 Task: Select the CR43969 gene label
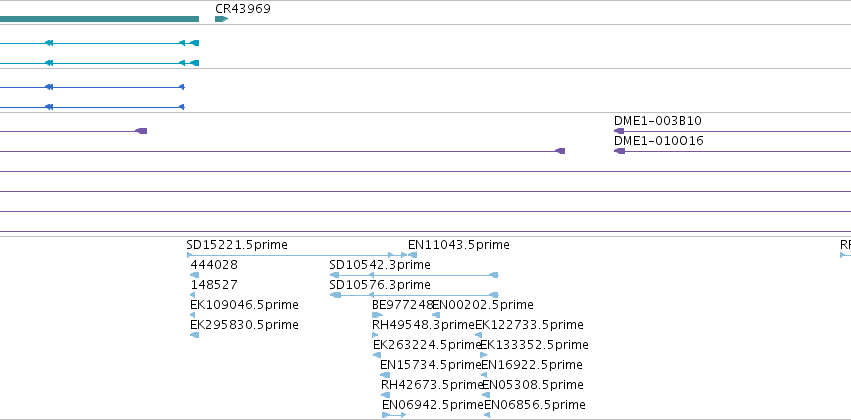[x=243, y=9]
